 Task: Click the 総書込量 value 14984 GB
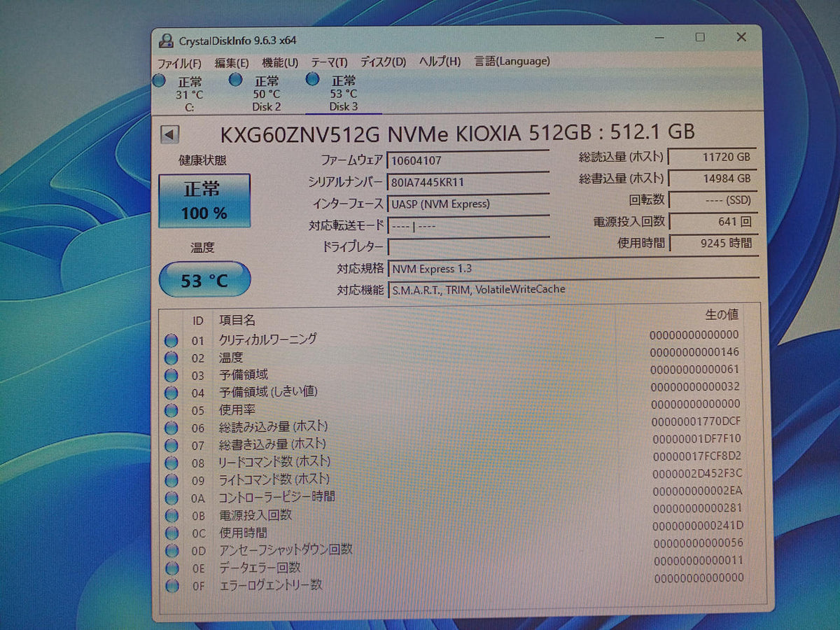tap(713, 178)
